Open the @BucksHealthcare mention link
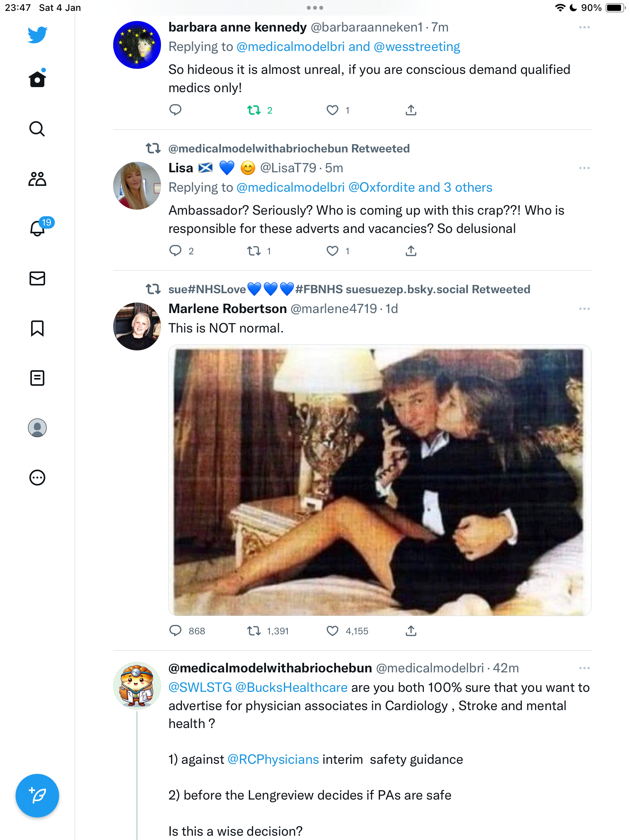Image resolution: width=630 pixels, height=840 pixels. [x=291, y=688]
